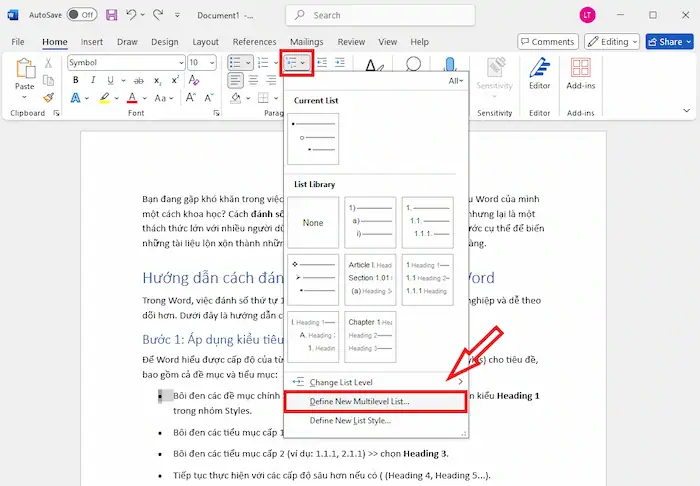Open the All filter dropdown in list panel

point(456,80)
